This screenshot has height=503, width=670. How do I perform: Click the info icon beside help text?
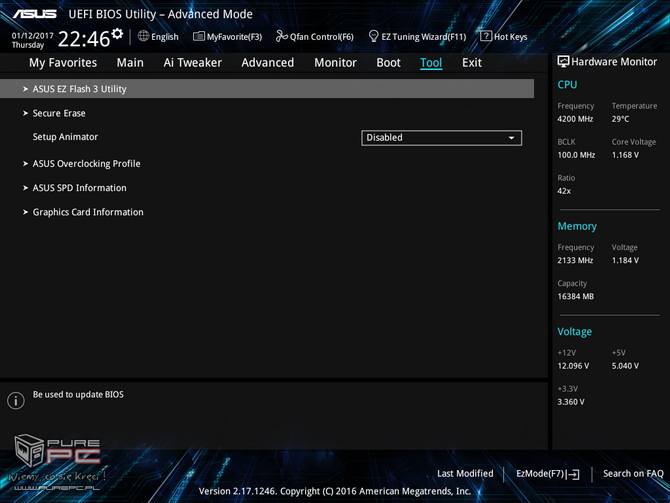(16, 400)
